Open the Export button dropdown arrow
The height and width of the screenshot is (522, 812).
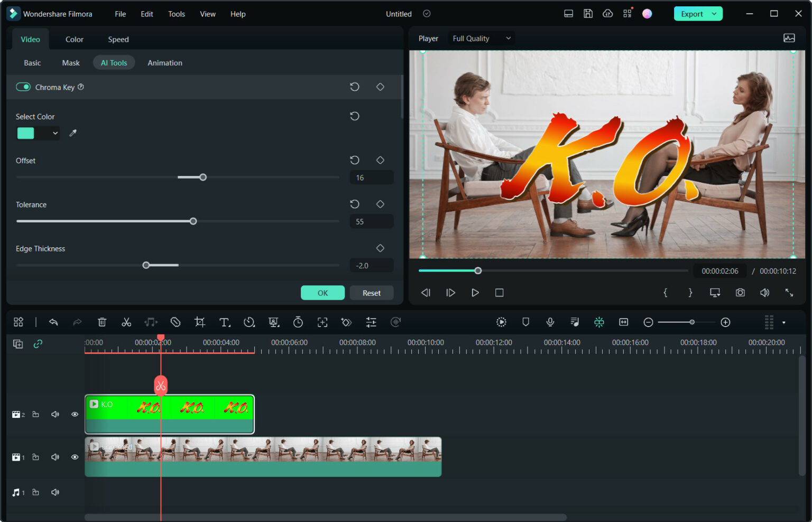(713, 13)
